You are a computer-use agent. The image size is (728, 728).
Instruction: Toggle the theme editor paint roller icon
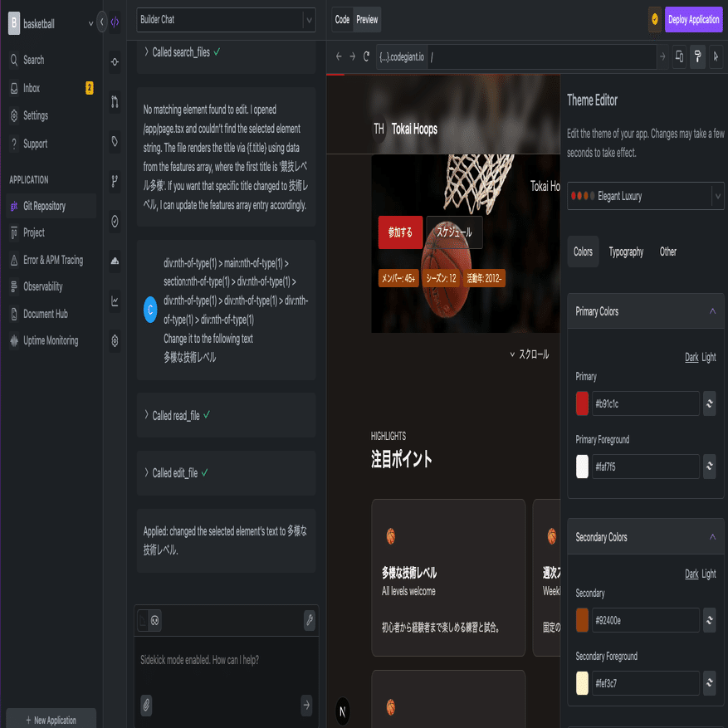click(697, 56)
